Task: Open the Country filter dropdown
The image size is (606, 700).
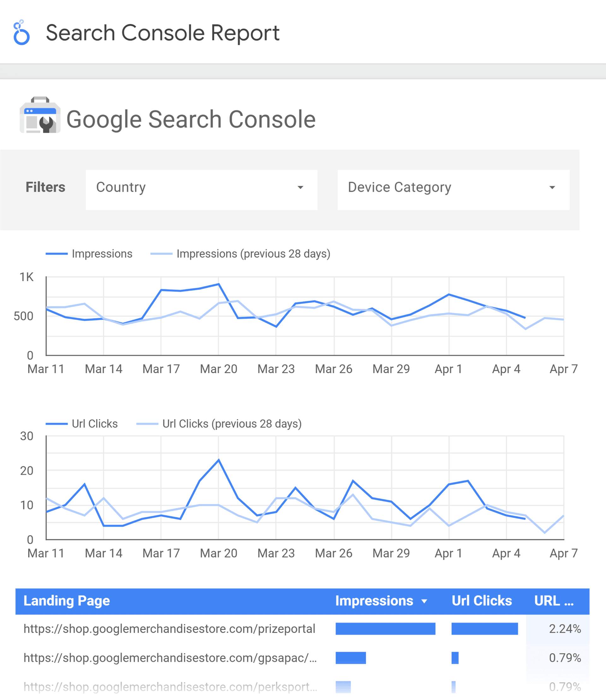Action: (x=202, y=190)
